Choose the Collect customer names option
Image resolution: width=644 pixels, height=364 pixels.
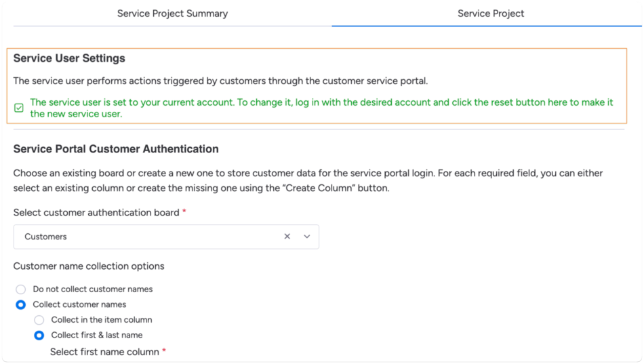tap(21, 305)
